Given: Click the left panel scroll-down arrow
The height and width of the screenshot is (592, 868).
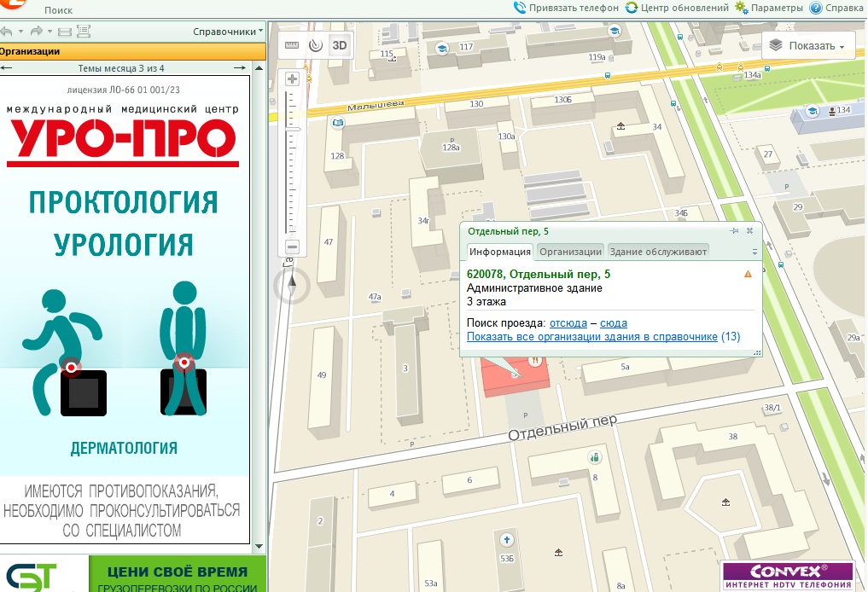Looking at the screenshot, I should [259, 547].
